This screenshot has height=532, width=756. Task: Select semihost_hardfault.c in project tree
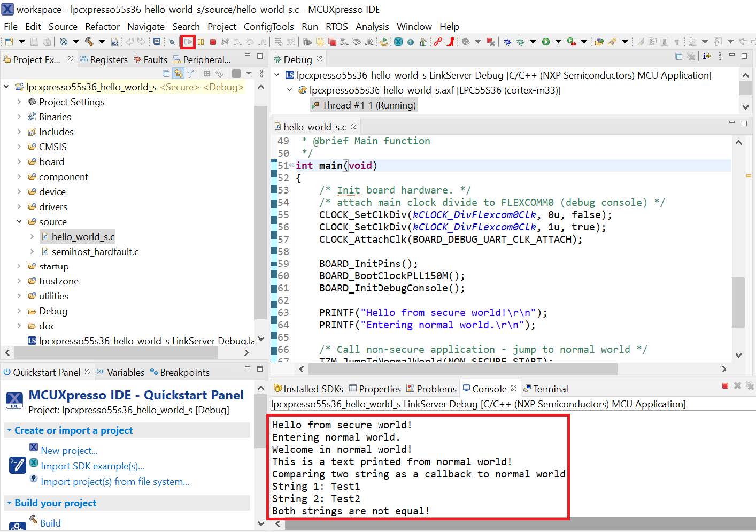pos(95,251)
